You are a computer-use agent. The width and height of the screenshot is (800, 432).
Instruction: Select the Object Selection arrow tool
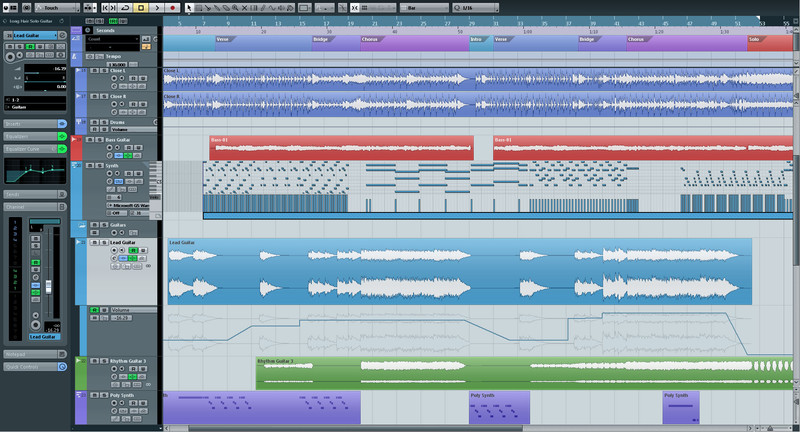[189, 8]
